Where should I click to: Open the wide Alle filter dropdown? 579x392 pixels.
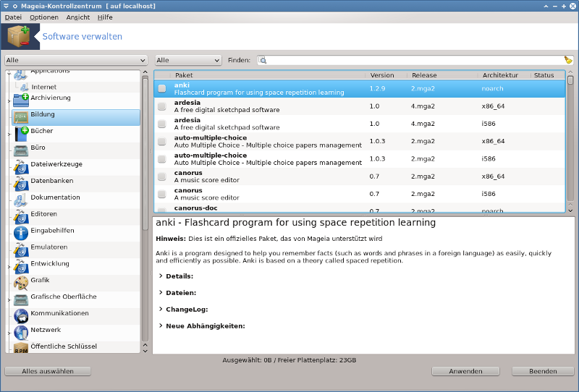[x=76, y=60]
